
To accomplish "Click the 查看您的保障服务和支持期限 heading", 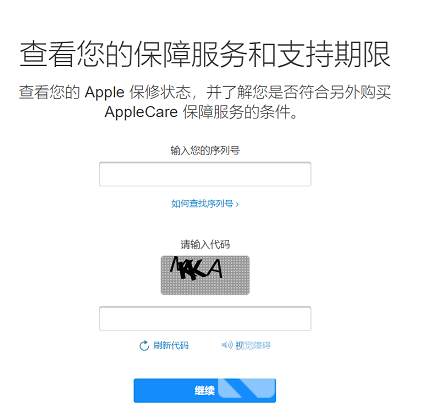I will pyautogui.click(x=205, y=54).
